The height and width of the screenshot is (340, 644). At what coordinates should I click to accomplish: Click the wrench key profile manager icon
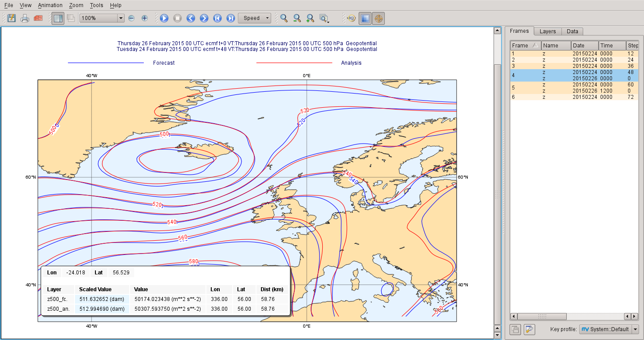pyautogui.click(x=529, y=329)
